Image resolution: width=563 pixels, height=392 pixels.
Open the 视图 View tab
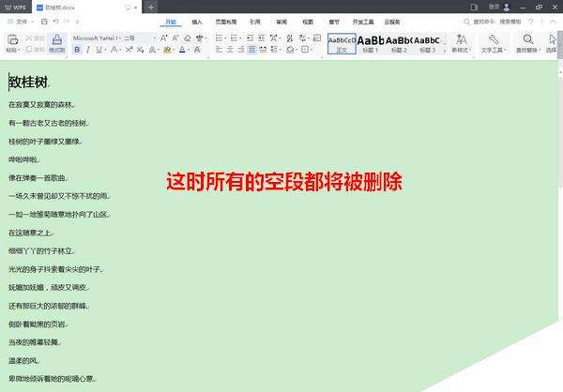pos(308,22)
